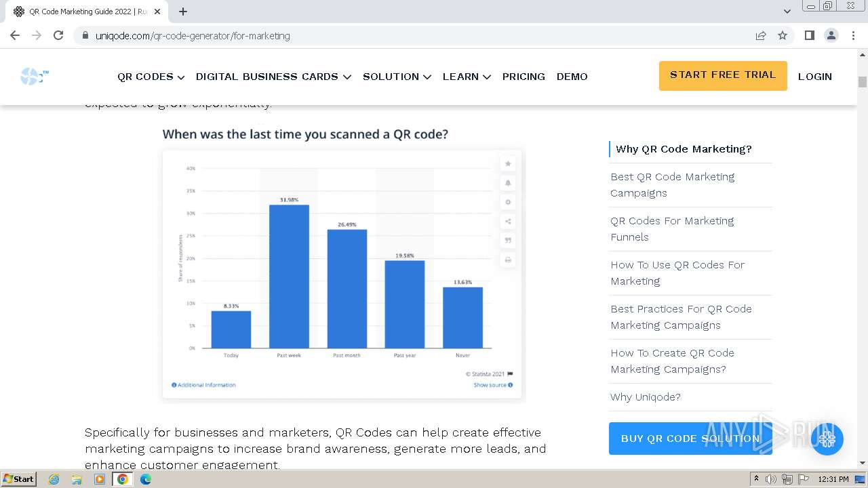This screenshot has height=488, width=868.
Task: Click the network tray icon
Action: click(x=787, y=479)
